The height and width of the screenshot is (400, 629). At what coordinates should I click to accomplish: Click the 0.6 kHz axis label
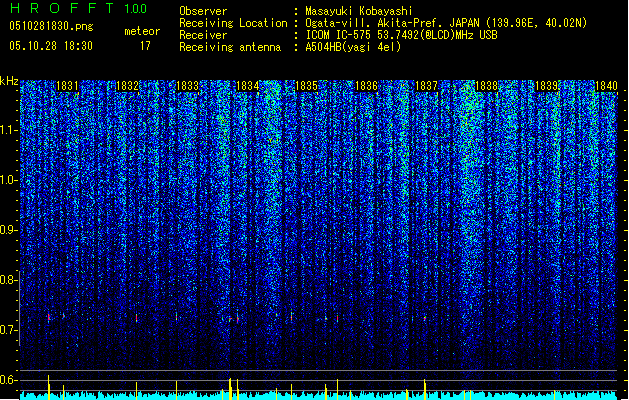click(x=8, y=380)
